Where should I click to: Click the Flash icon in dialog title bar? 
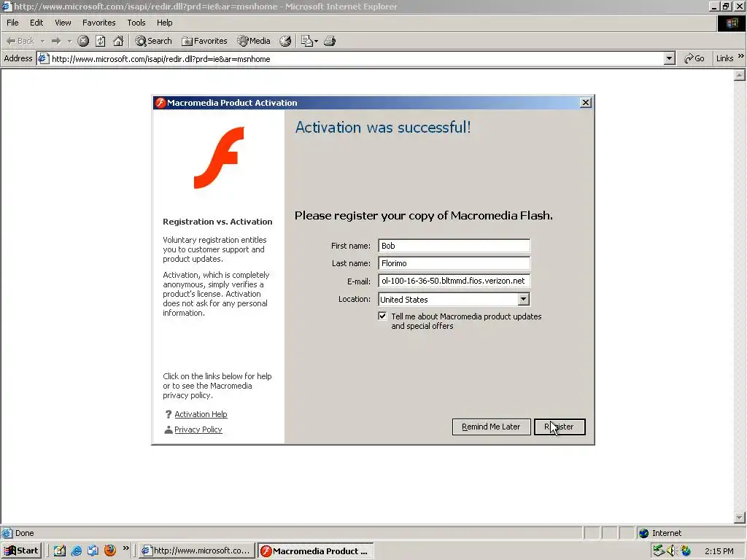160,103
